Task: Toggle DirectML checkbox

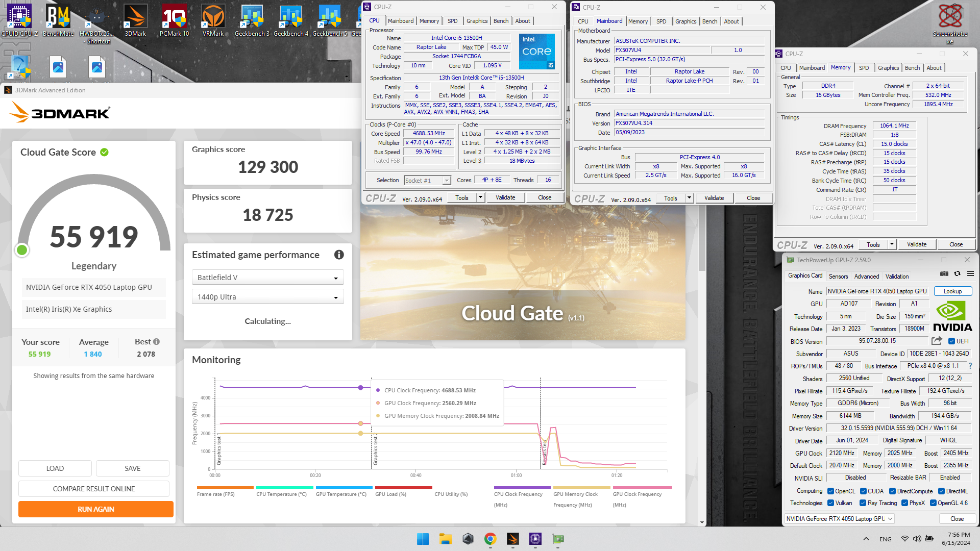Action: coord(941,491)
